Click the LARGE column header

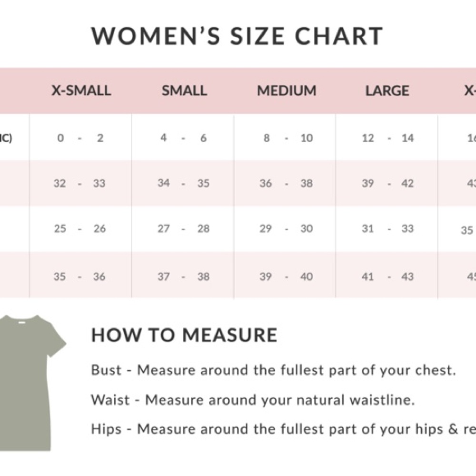387,91
